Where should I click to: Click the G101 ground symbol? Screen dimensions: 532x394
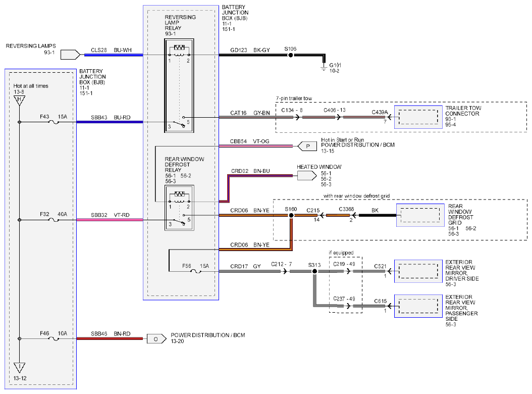click(324, 67)
